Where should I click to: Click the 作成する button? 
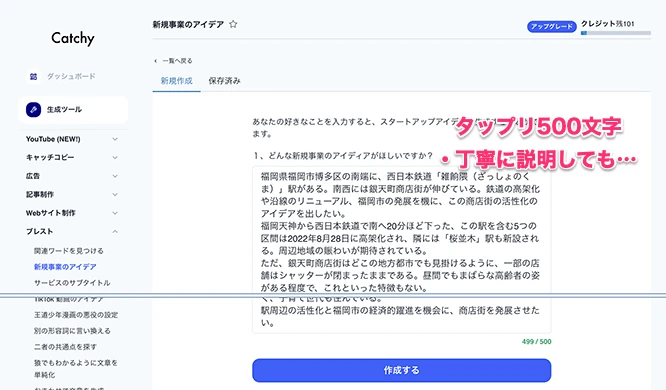tap(401, 370)
